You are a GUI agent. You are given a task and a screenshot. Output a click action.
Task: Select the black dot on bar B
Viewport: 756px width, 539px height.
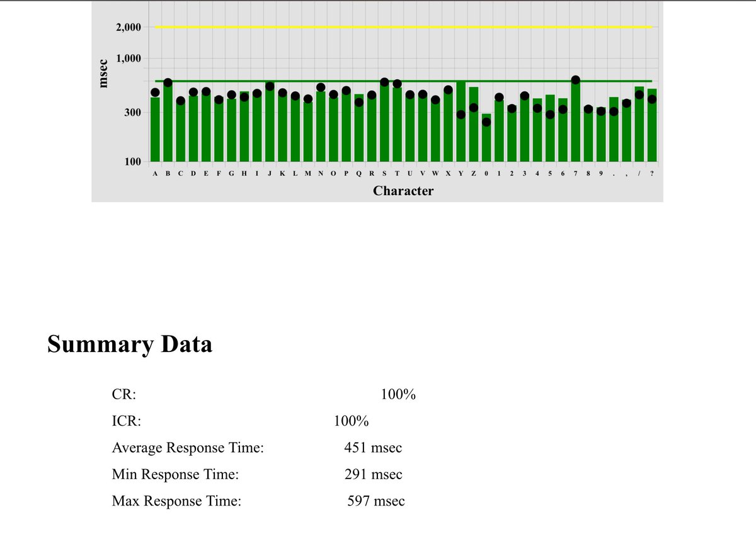coord(168,82)
